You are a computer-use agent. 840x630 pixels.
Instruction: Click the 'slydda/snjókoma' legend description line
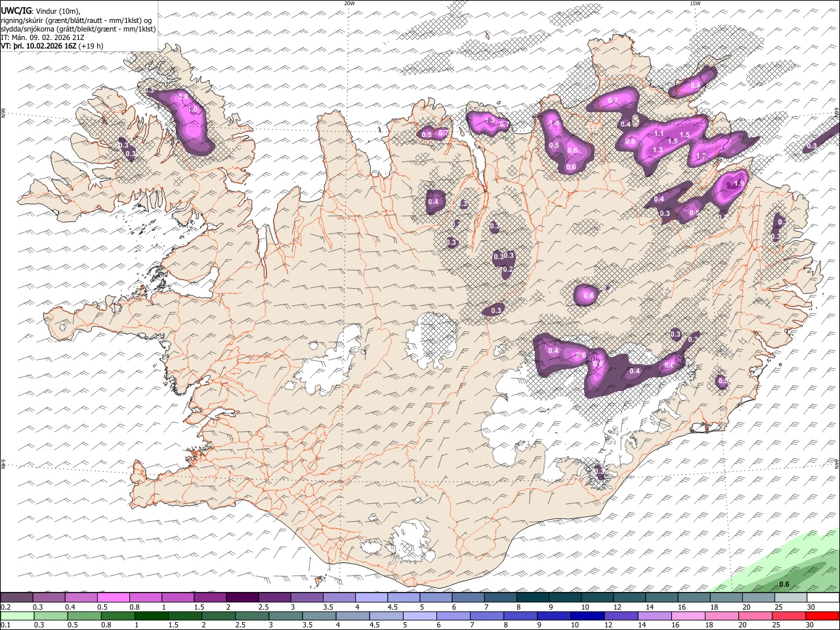coord(79,29)
